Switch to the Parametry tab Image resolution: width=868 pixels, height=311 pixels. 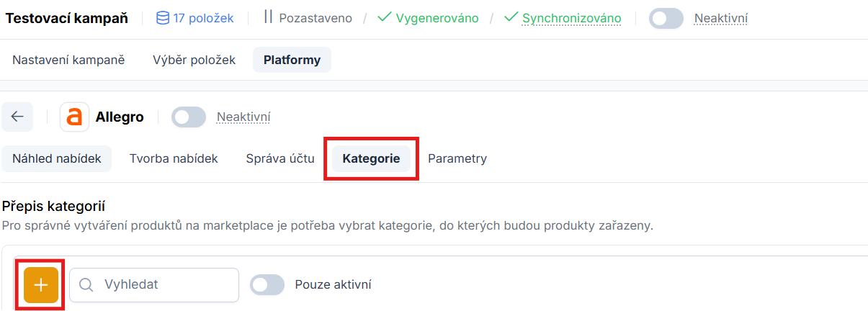(457, 158)
